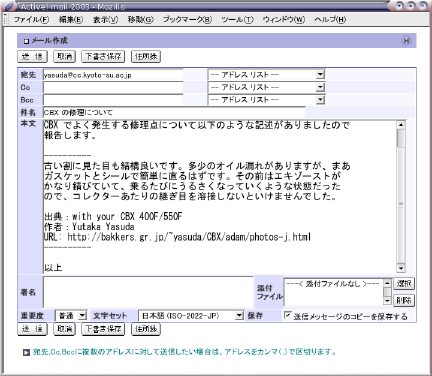Open the 重要度 priority dropdown
This screenshot has width=432, height=376.
(82, 315)
